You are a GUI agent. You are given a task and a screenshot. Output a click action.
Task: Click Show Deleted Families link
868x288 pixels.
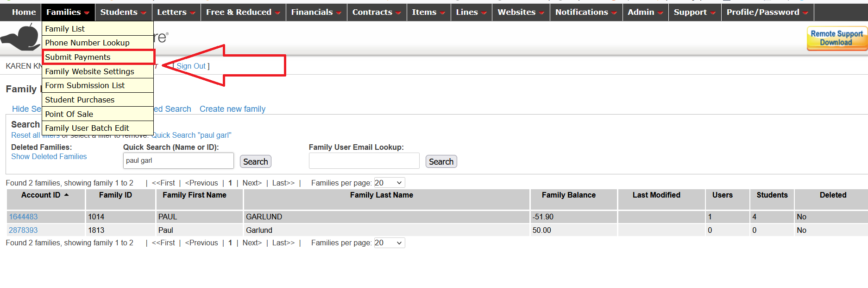coord(49,157)
